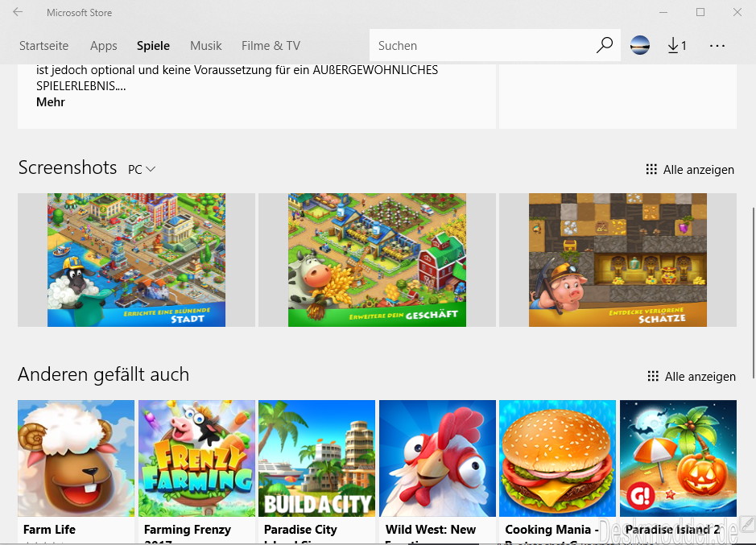Open the Paradise Island 2 pumpkin icon
The image size is (756, 545).
coord(678,458)
